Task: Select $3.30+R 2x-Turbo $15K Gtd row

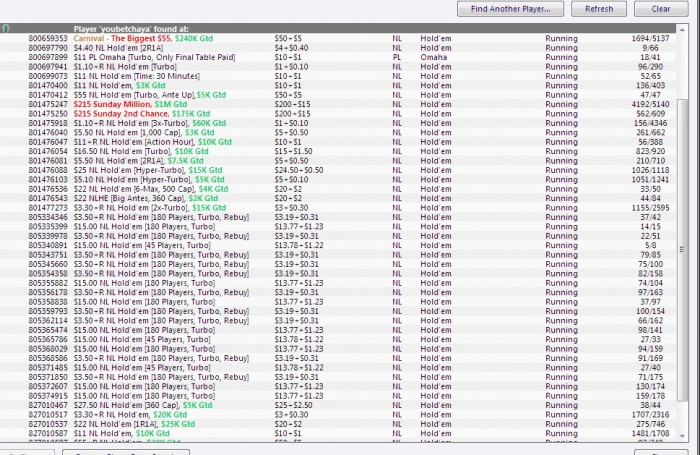Action: (x=338, y=208)
